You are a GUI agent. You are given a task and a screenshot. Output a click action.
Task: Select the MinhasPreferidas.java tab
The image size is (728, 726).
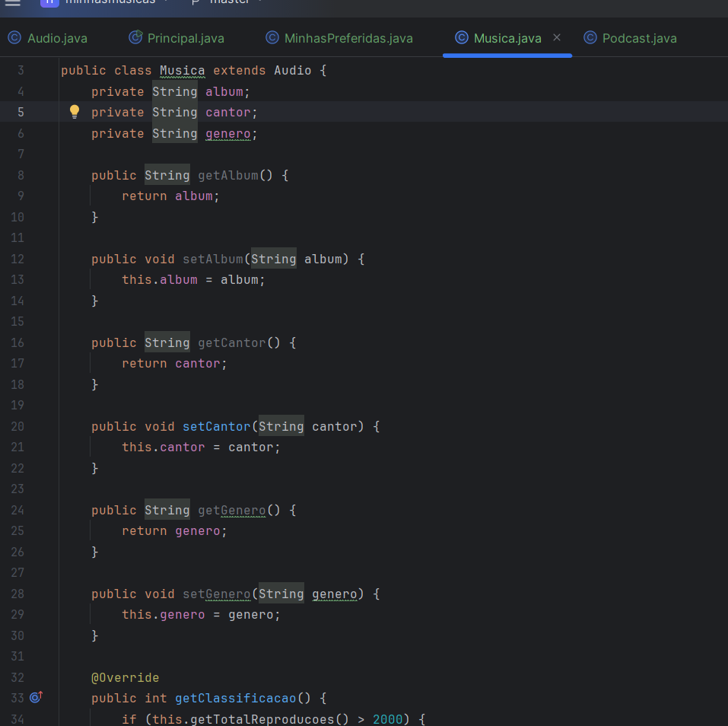(x=339, y=38)
